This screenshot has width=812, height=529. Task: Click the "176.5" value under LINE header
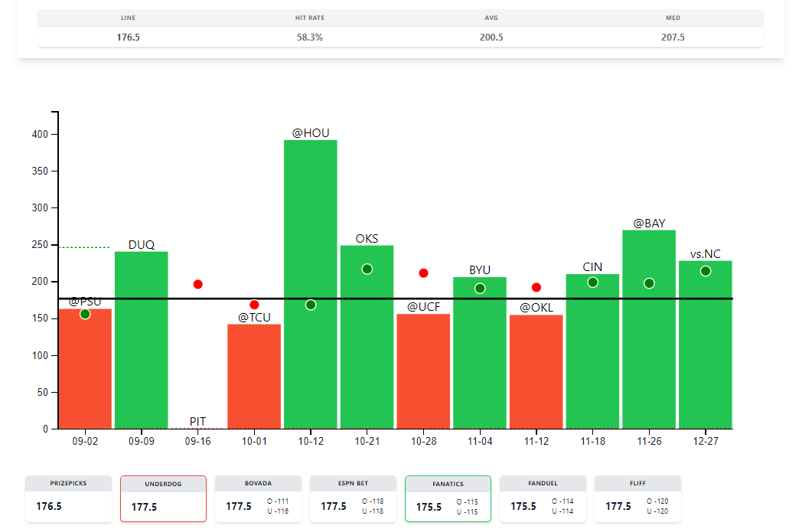tap(128, 38)
